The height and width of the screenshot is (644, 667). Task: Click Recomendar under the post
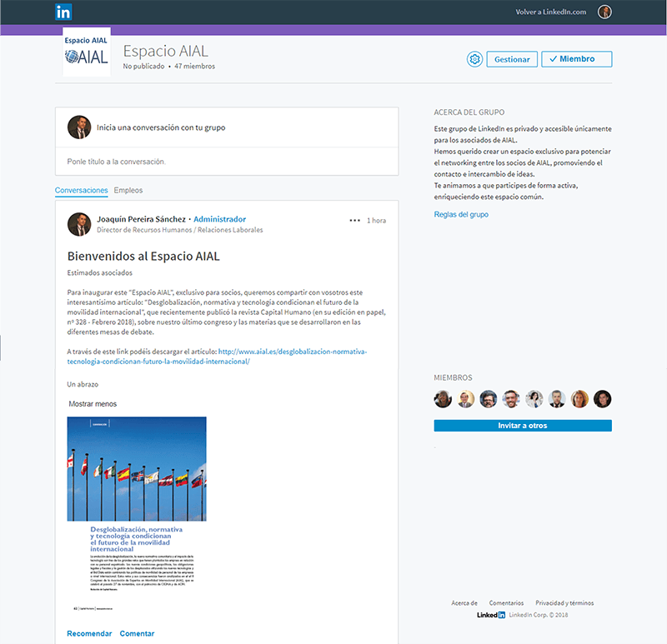pyautogui.click(x=89, y=634)
